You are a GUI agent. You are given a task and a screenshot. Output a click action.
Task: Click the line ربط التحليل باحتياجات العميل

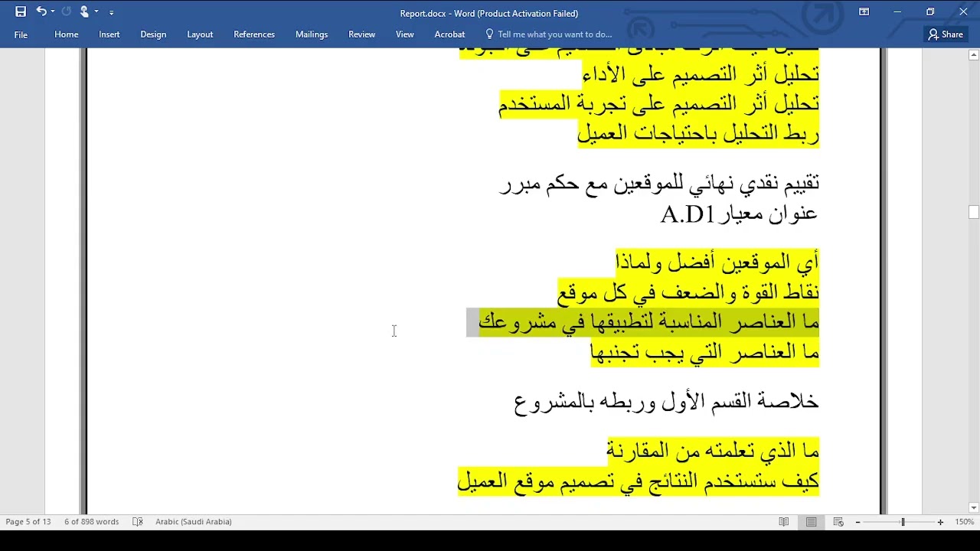point(698,133)
